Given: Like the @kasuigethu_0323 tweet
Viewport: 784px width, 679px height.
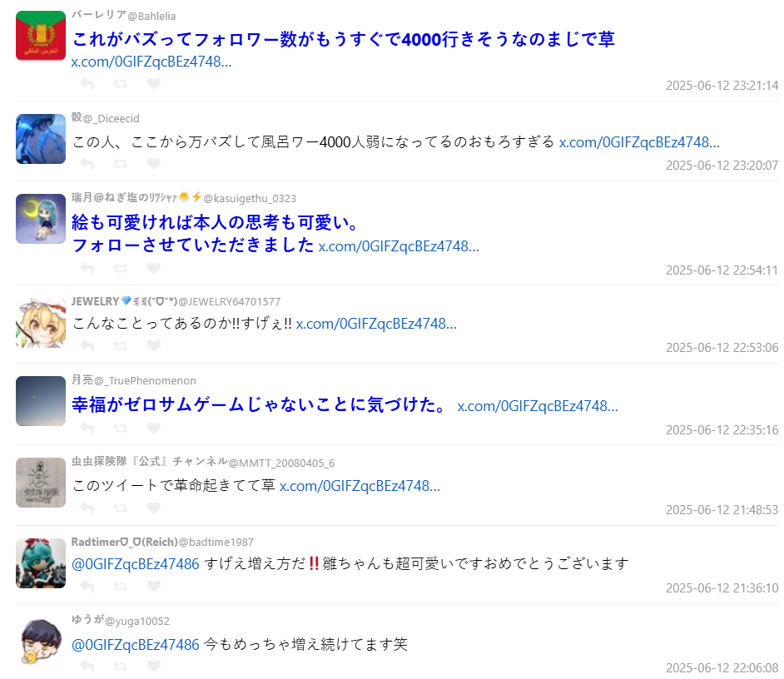Looking at the screenshot, I should coord(153,269).
